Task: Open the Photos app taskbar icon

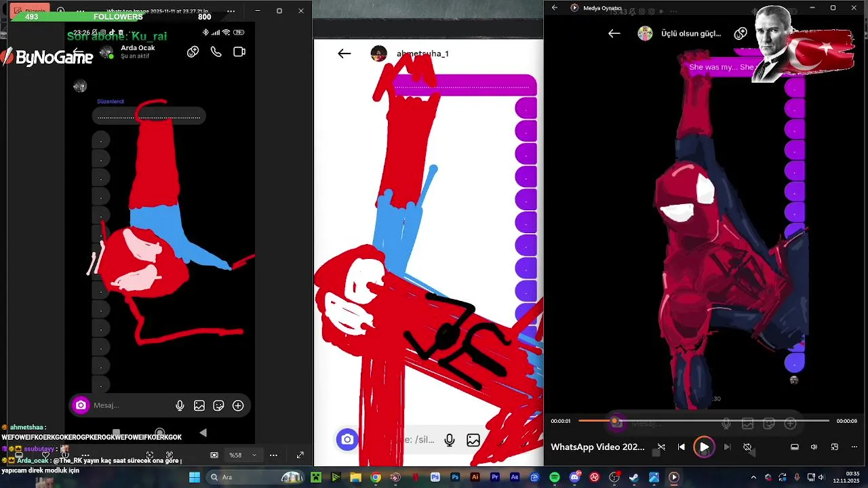Action: 654,477
